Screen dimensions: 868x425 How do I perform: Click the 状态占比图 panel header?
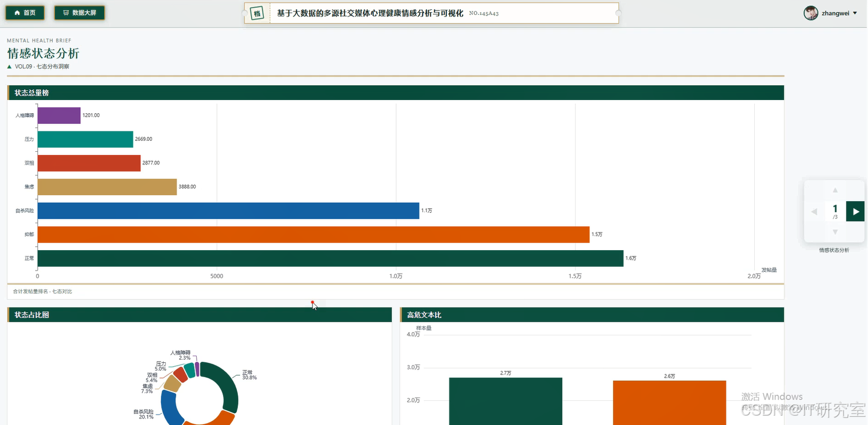coord(199,314)
